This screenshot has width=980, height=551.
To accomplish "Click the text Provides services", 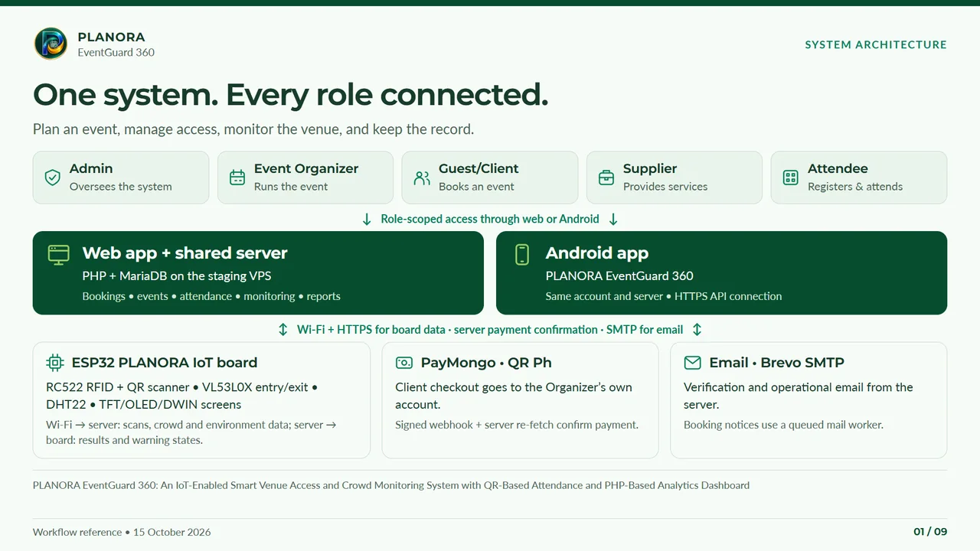I will (x=665, y=187).
